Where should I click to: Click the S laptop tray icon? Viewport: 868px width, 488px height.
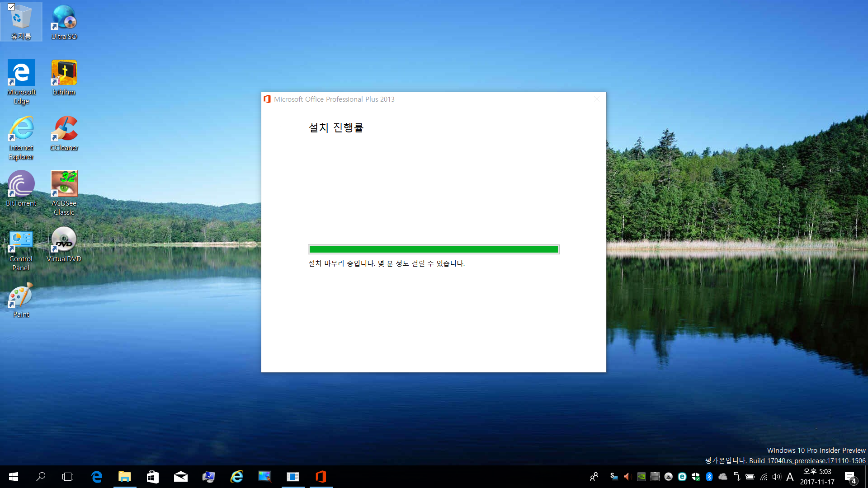[614, 477]
